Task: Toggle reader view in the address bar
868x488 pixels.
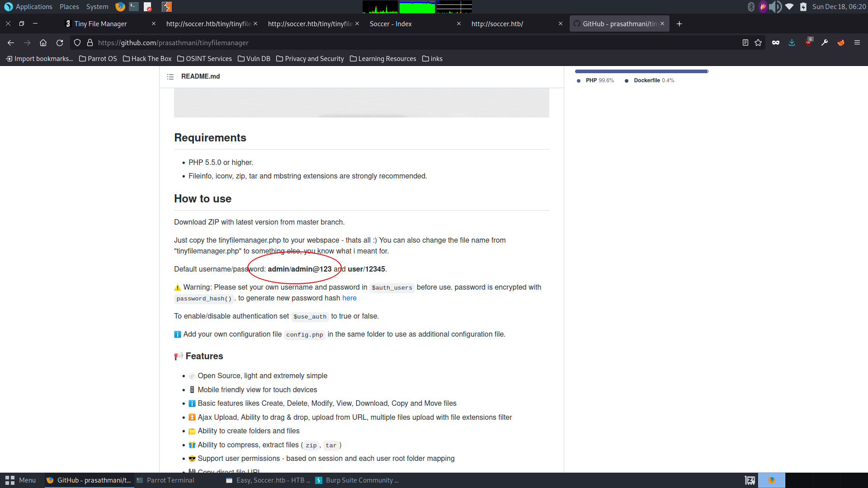Action: pyautogui.click(x=745, y=42)
